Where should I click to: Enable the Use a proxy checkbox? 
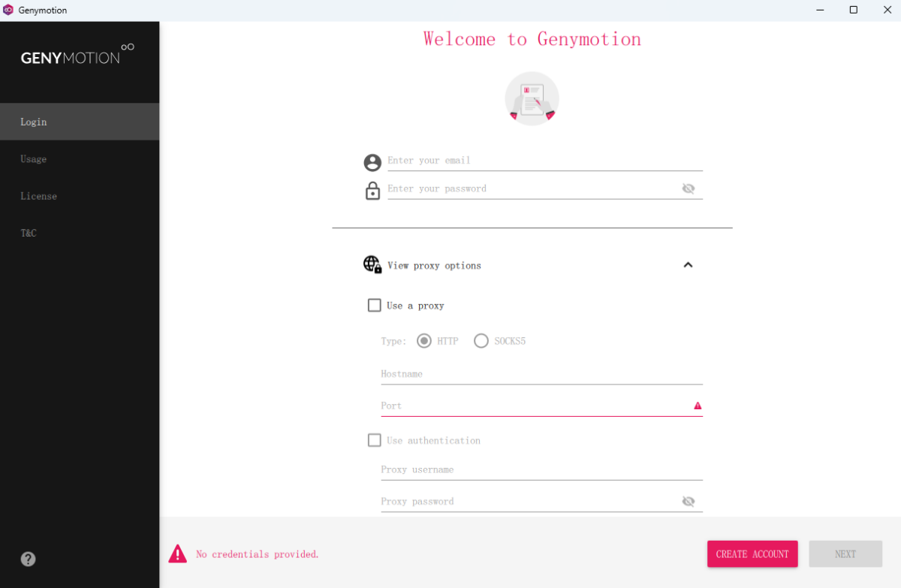pyautogui.click(x=374, y=305)
